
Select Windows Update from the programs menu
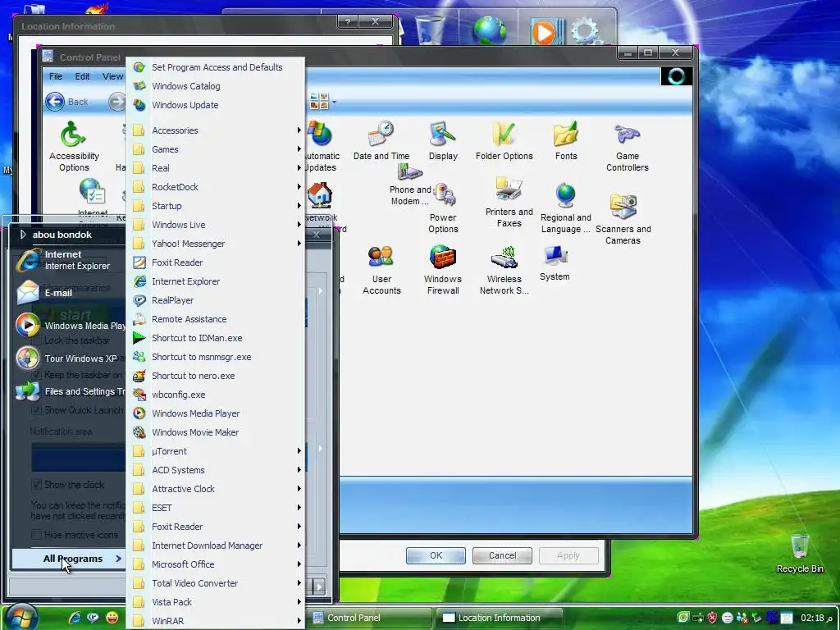click(x=216, y=105)
